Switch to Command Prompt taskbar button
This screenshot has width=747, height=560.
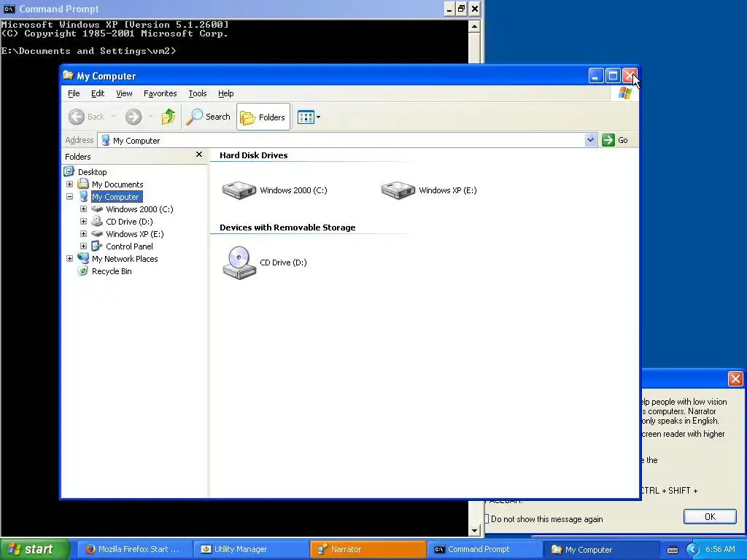484,549
